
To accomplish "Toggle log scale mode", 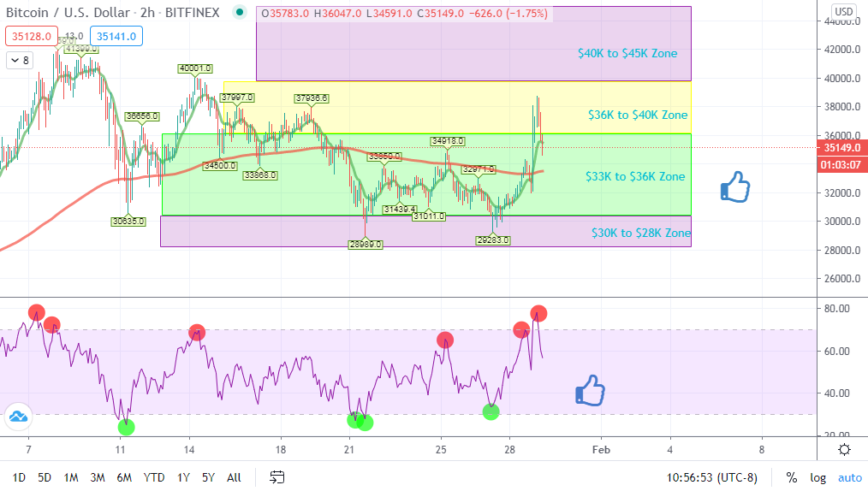I will (x=818, y=477).
